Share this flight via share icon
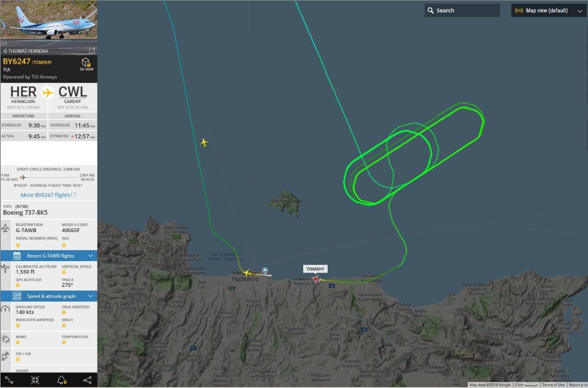 (87, 380)
